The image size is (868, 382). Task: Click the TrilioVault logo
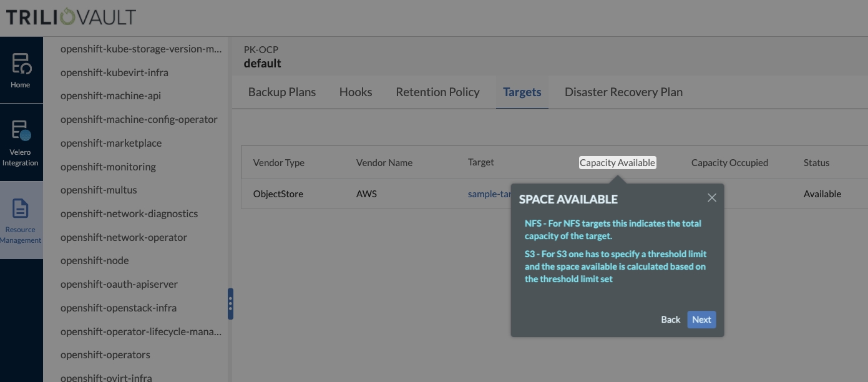(71, 17)
